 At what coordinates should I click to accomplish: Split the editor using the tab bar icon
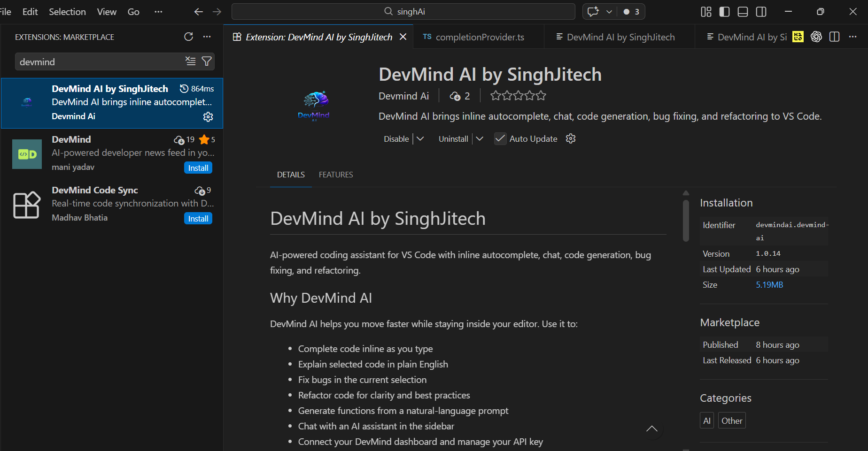[835, 37]
